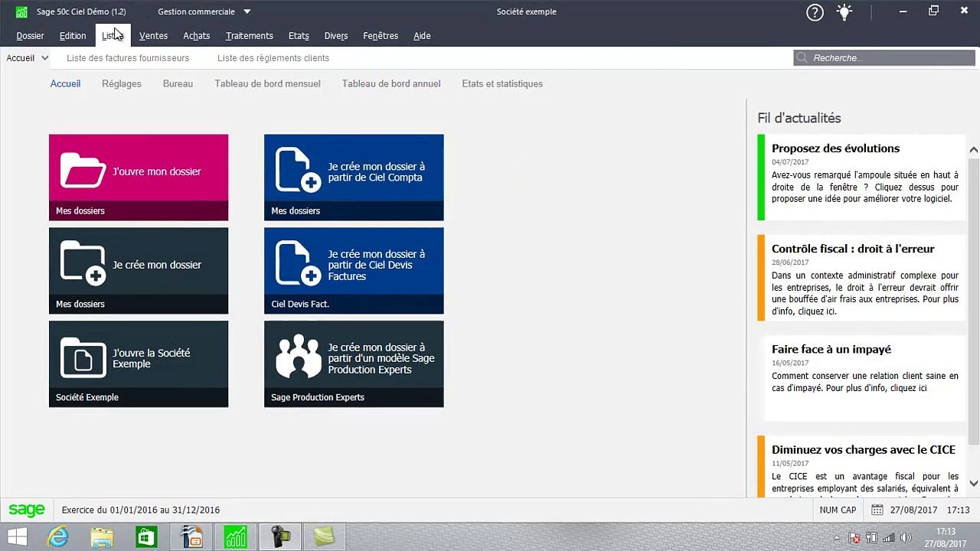Open the Windows Store taskbar icon
The image size is (980, 551).
146,537
